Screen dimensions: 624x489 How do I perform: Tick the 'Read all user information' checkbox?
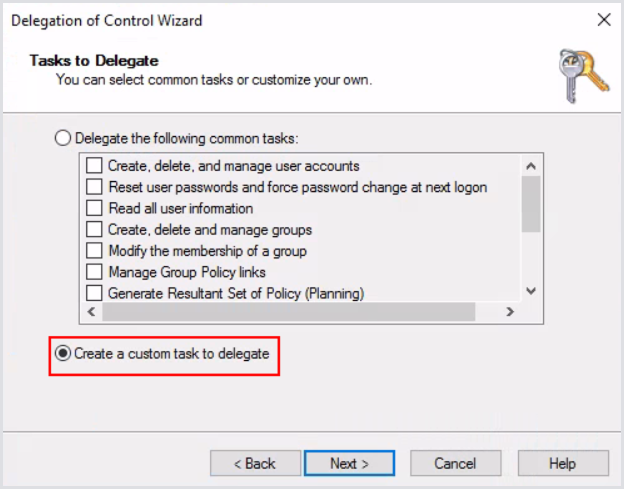pyautogui.click(x=94, y=208)
